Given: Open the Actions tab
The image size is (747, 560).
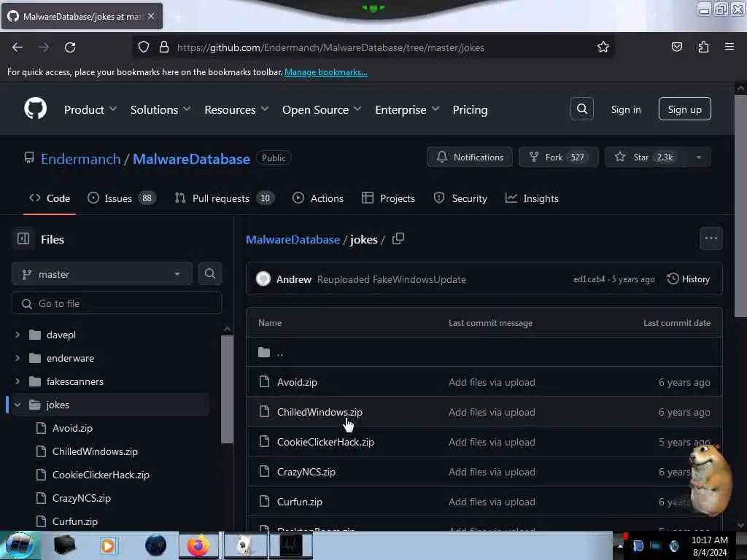Looking at the screenshot, I should 318,198.
